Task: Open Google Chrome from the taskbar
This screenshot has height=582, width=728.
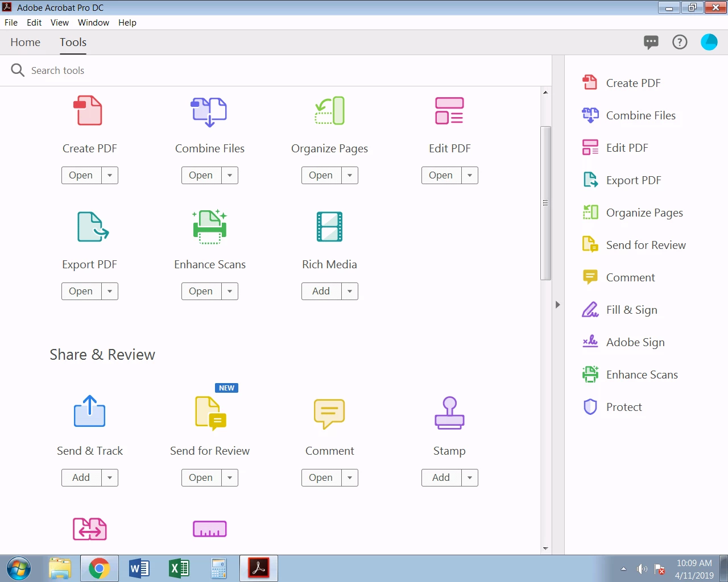Action: [99, 568]
